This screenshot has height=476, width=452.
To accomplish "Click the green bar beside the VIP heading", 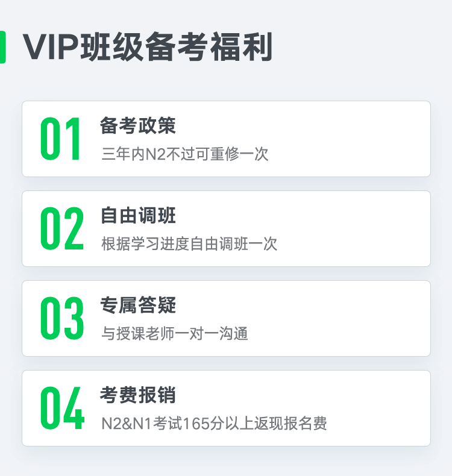I will click(x=3, y=47).
